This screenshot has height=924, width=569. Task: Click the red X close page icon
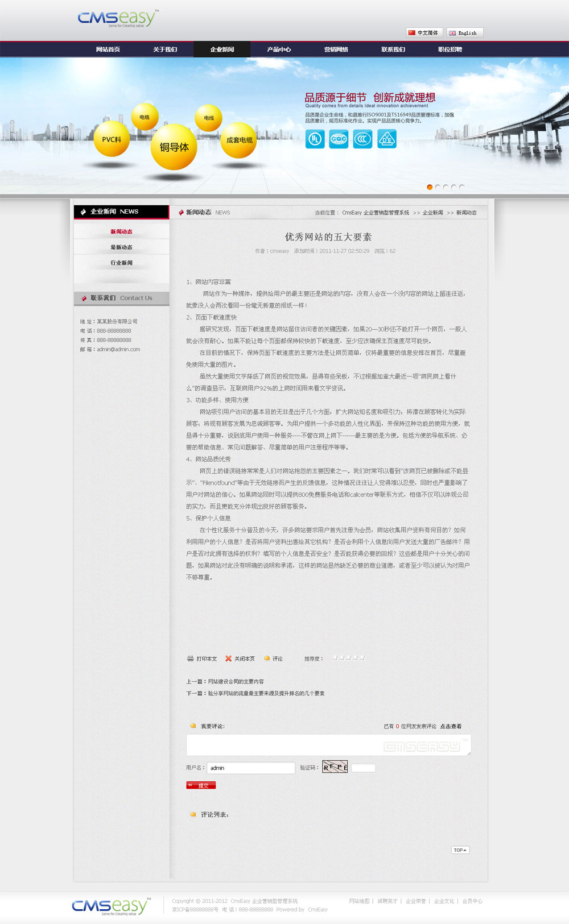pyautogui.click(x=228, y=658)
